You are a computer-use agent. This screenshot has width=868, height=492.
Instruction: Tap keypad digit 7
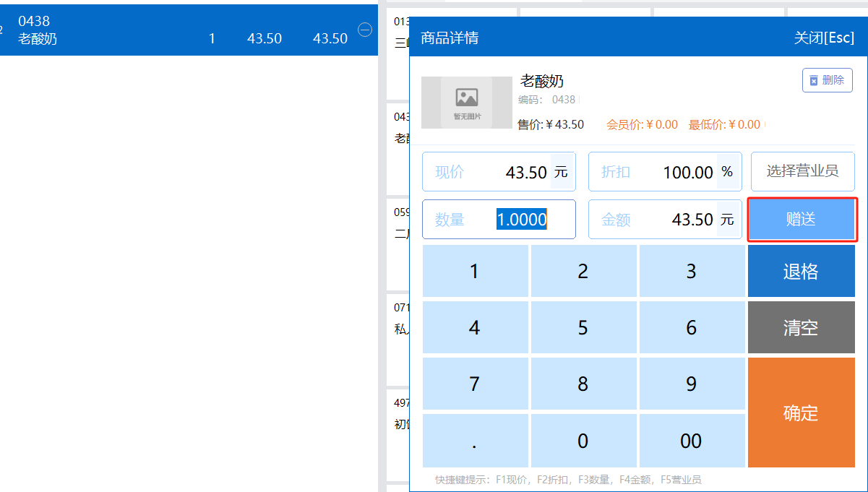coord(475,384)
